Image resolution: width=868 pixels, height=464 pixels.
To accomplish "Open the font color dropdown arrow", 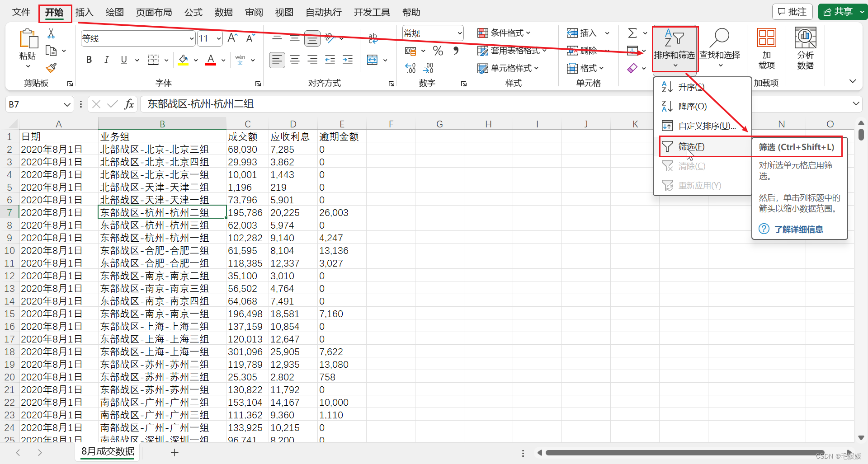I will pos(223,60).
